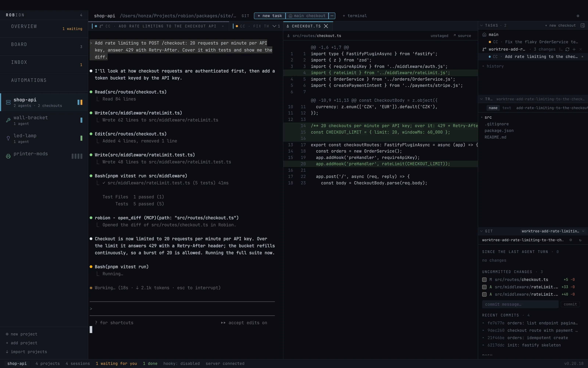Open the settings gear icon in top bar
Viewport: 588px width, 368px height.
(x=578, y=16)
